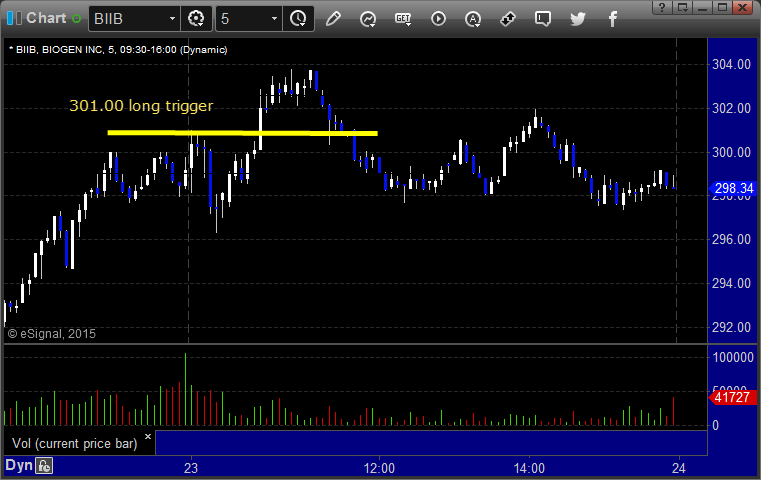
Task: Click the red 41727 volume label
Action: [x=732, y=398]
